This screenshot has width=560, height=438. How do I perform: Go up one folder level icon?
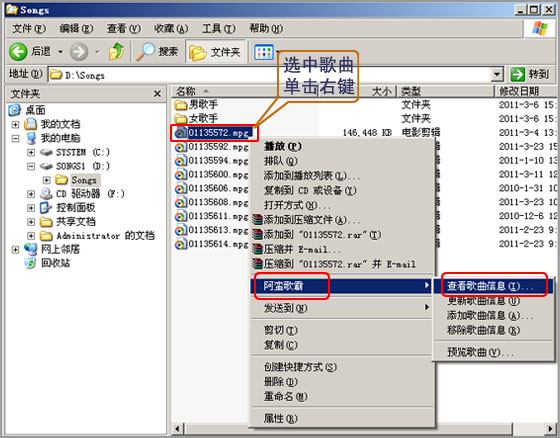click(117, 52)
